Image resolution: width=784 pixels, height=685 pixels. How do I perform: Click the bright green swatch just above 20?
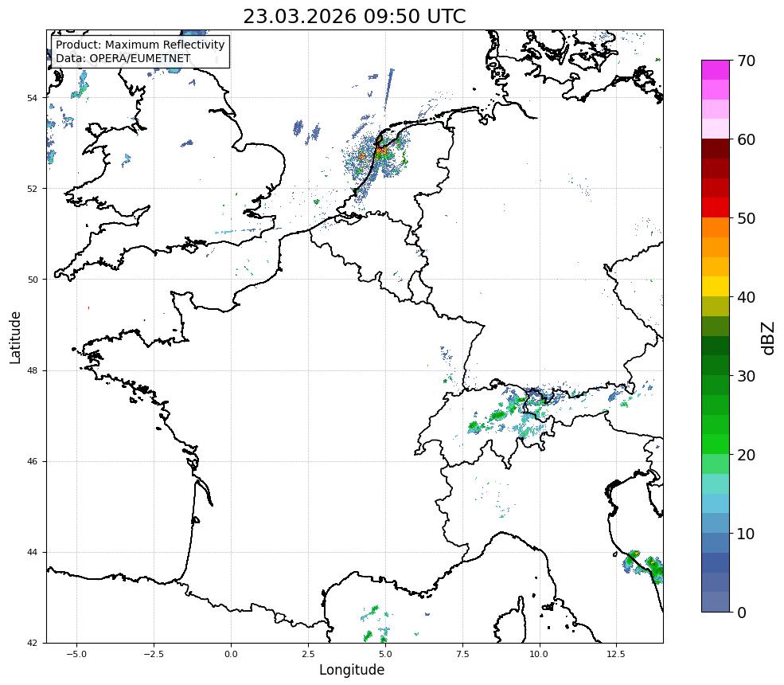tap(716, 444)
